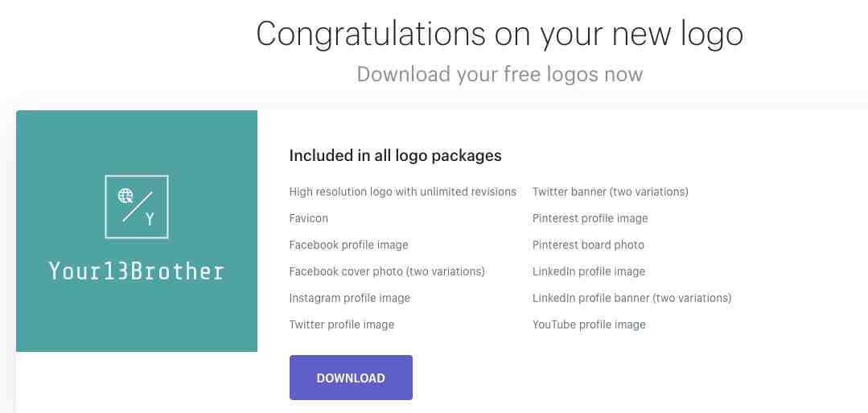Click Pinterest board photo item
Image resolution: width=868 pixels, height=413 pixels.
click(x=588, y=245)
